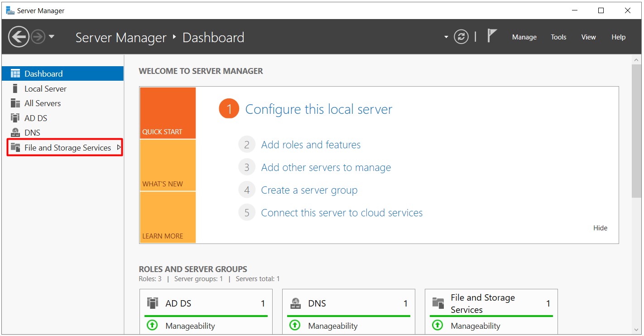
Task: Click Manageability in the DNS tile
Action: pos(333,326)
